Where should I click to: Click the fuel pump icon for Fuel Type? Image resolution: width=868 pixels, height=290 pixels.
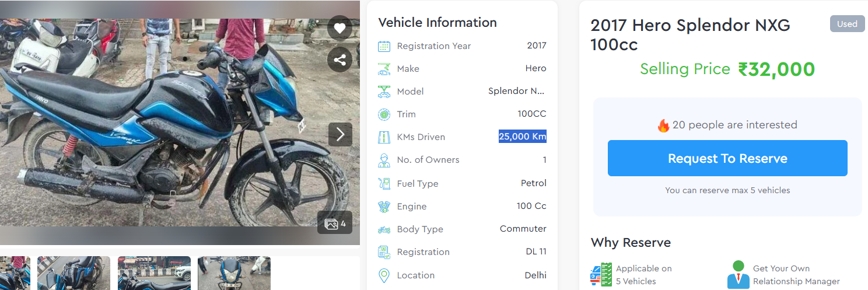(384, 183)
